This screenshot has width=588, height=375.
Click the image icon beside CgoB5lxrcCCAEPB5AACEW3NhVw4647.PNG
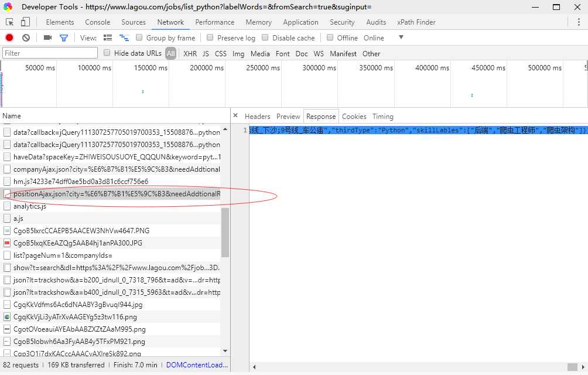(x=7, y=231)
